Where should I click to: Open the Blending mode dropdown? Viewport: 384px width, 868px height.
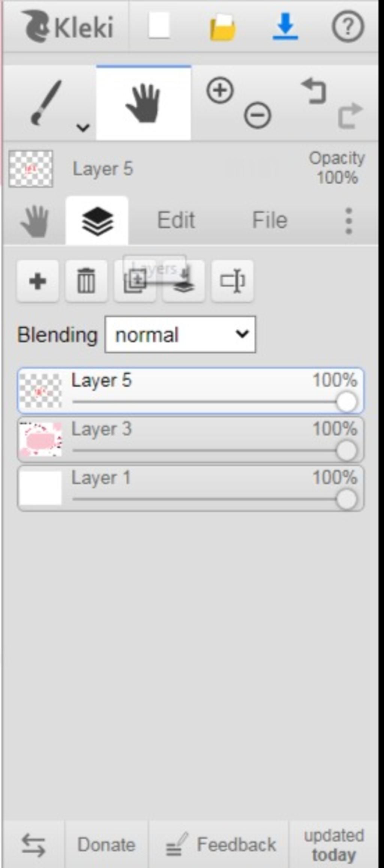point(180,334)
